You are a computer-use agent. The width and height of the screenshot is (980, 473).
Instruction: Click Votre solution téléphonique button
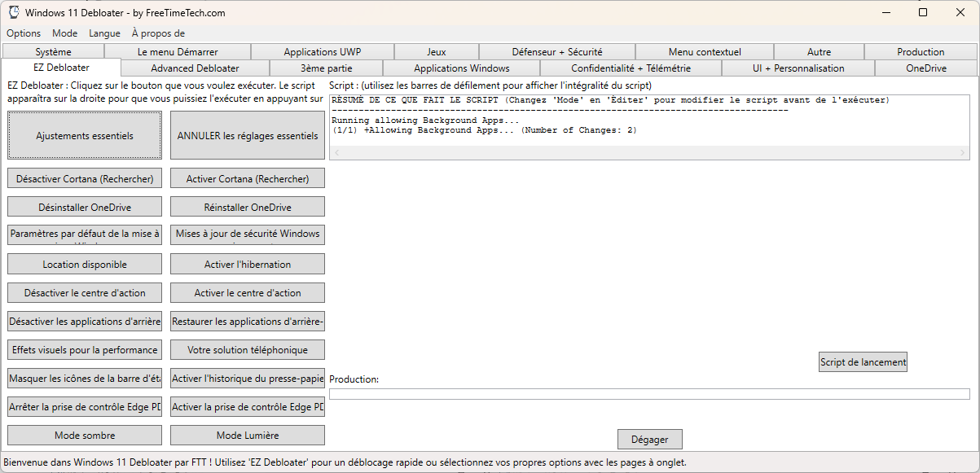click(248, 349)
